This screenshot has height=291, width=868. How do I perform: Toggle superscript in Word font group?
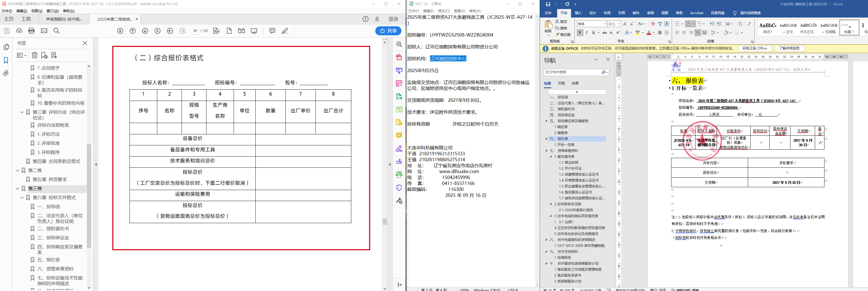[x=618, y=33]
